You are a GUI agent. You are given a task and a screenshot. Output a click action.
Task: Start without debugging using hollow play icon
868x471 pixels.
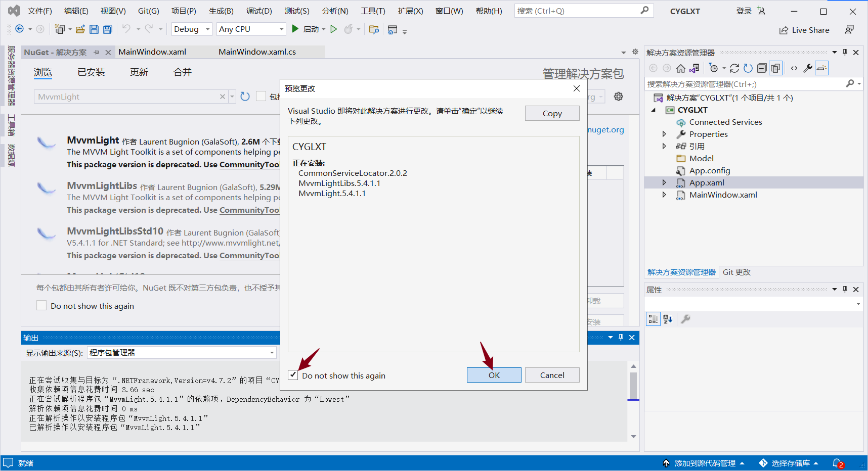point(334,29)
